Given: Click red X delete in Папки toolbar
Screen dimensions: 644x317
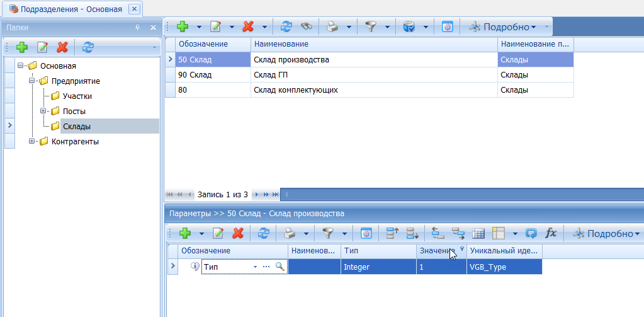Looking at the screenshot, I should (x=62, y=47).
